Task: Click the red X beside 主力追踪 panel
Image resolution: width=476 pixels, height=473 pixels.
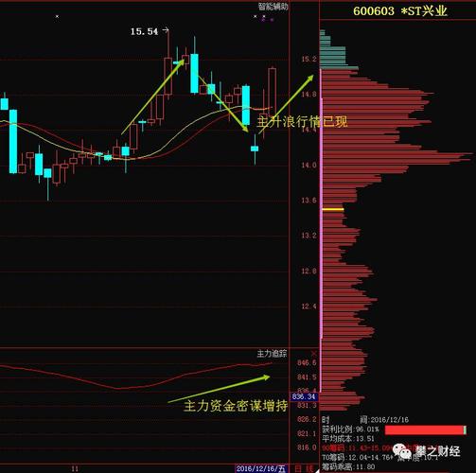Action: tap(314, 353)
